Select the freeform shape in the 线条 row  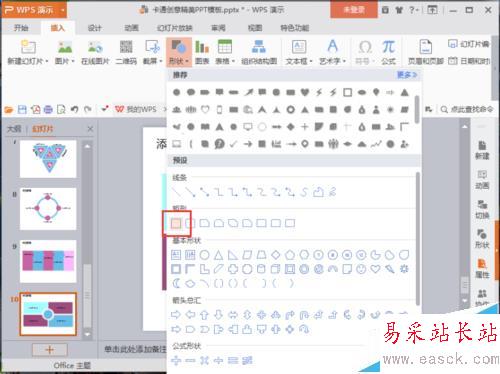pos(318,192)
